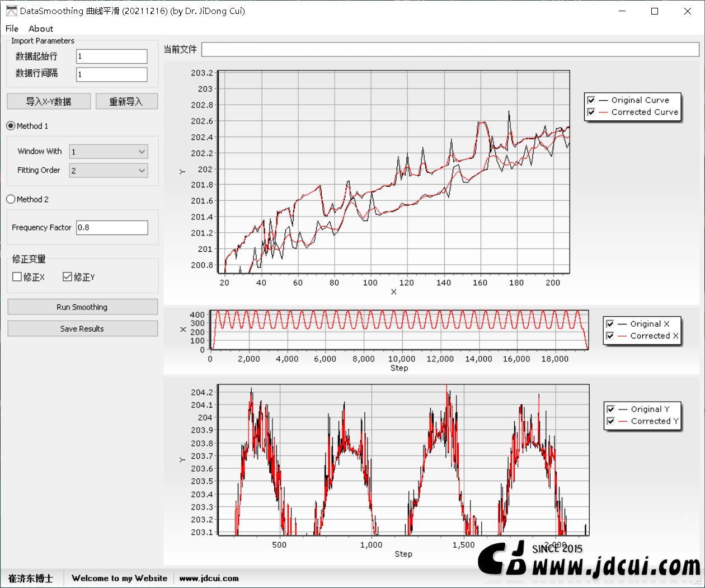
Task: Click the Run Smoothing button
Action: [82, 307]
